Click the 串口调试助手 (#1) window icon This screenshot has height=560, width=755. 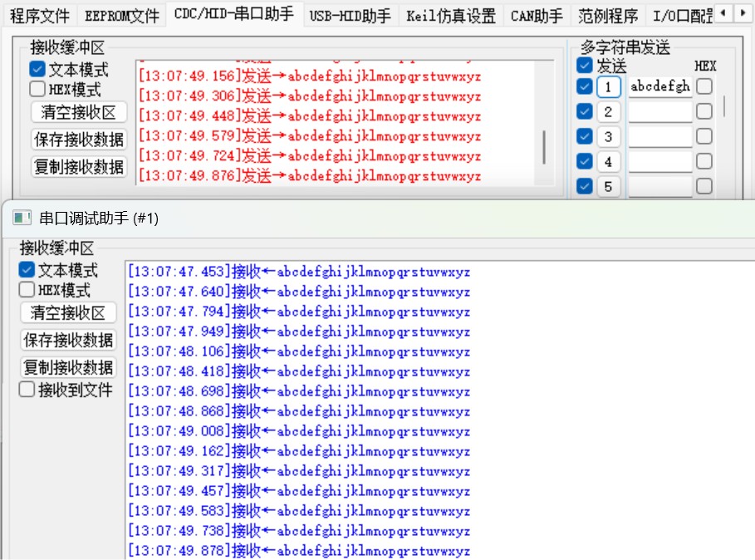point(22,218)
